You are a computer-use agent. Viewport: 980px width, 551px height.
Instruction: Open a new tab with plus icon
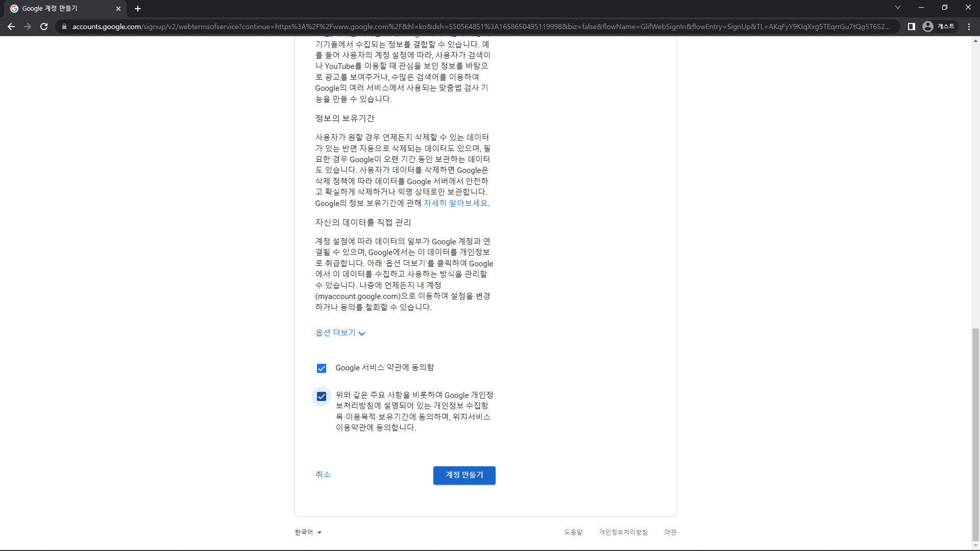(138, 9)
